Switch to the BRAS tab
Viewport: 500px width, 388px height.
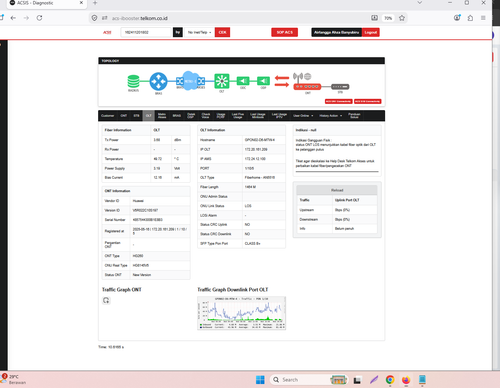pyautogui.click(x=177, y=116)
